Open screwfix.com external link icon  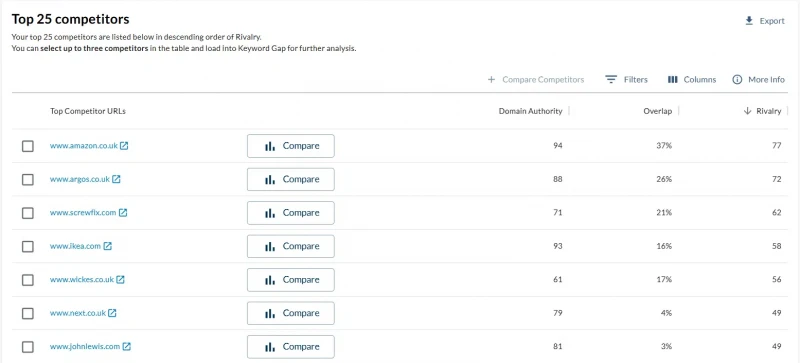(123, 213)
